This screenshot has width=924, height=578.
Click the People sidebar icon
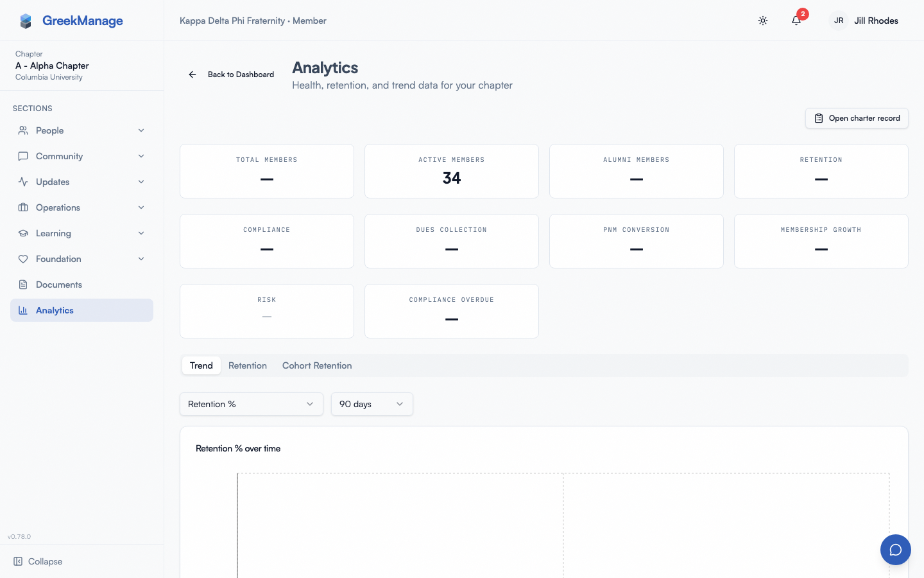(x=23, y=130)
